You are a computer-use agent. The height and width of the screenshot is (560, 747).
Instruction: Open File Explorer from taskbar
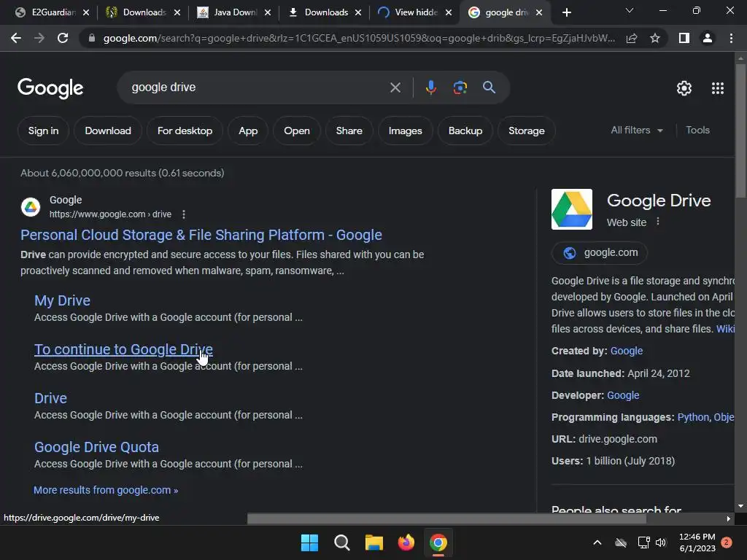374,542
